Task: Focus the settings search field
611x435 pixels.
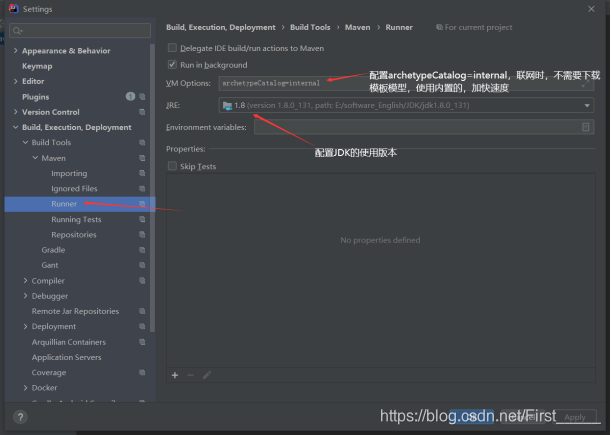Action: tap(80, 31)
